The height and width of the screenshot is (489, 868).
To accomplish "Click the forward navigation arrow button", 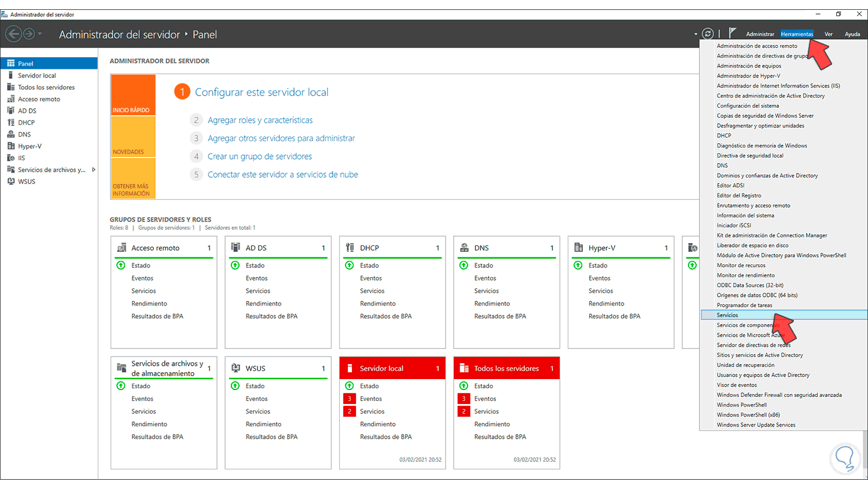I will (28, 34).
